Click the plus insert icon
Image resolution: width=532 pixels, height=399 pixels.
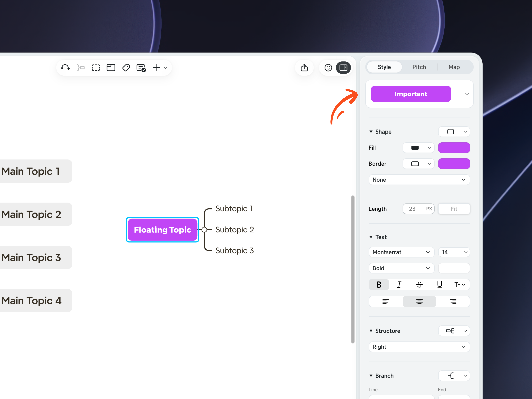click(x=157, y=68)
